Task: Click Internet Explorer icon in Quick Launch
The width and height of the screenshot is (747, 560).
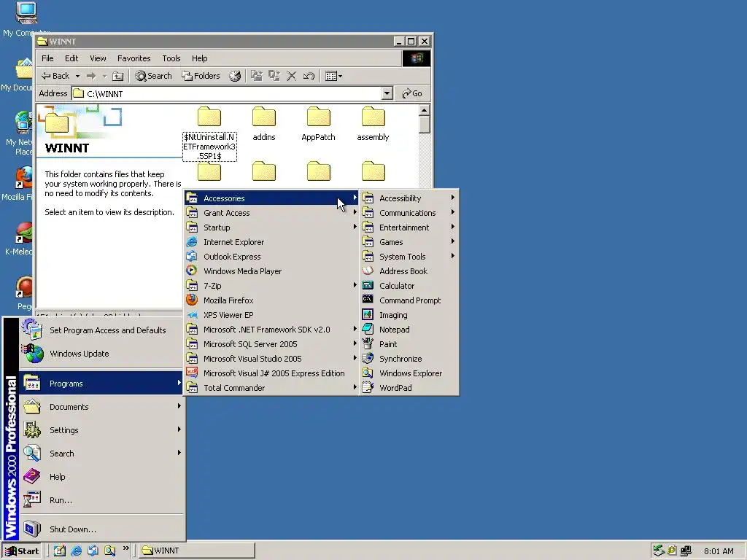Action: click(76, 551)
